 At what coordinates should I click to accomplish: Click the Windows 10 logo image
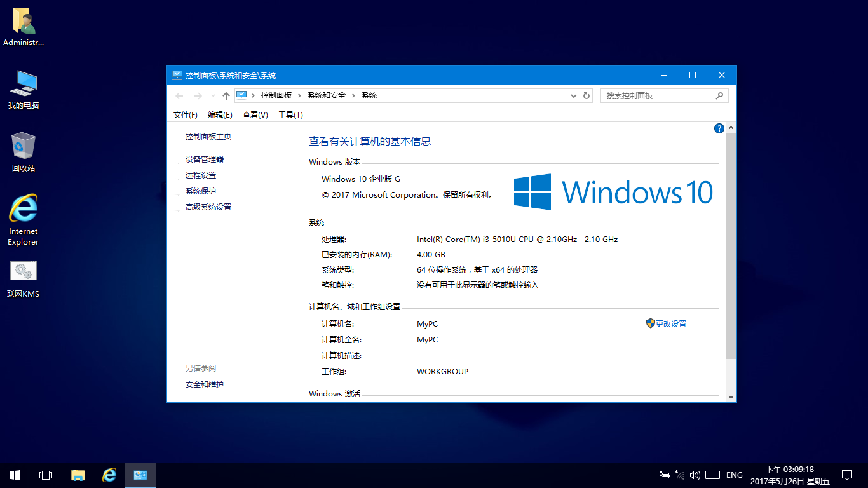point(613,192)
